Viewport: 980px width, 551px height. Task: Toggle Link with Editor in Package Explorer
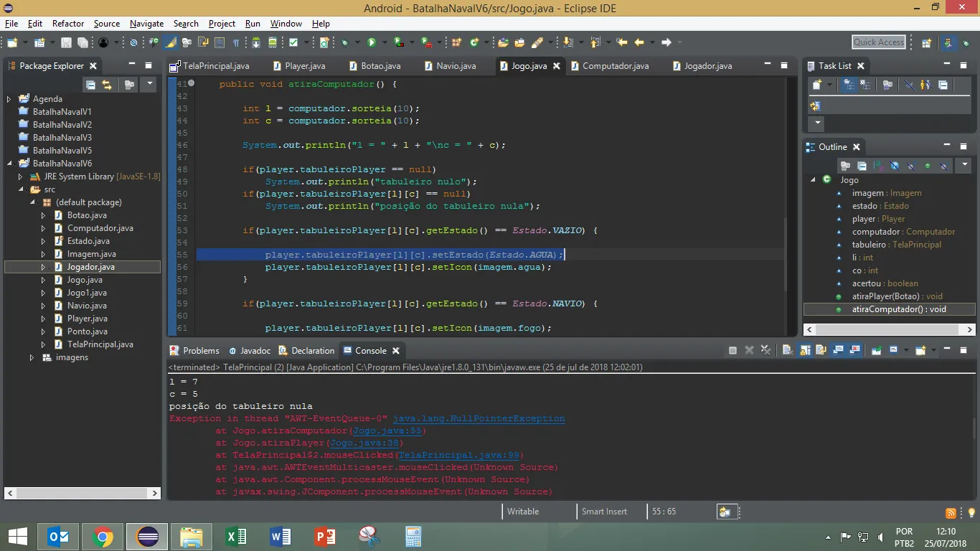(107, 85)
